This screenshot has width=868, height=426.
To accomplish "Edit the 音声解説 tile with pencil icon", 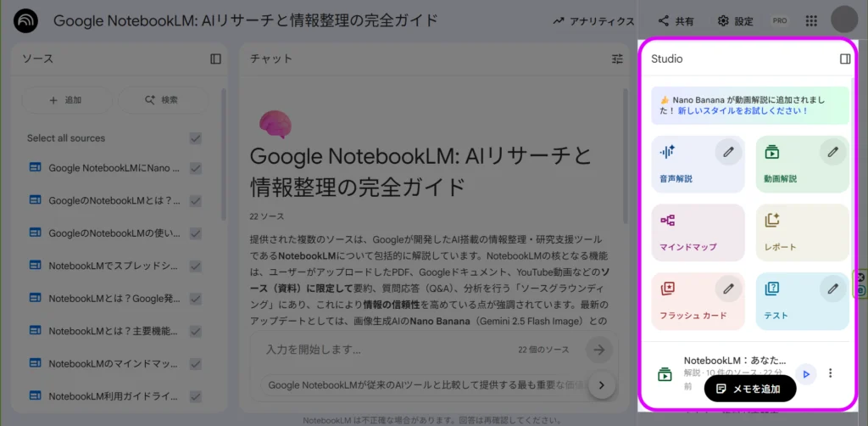I will tap(728, 152).
